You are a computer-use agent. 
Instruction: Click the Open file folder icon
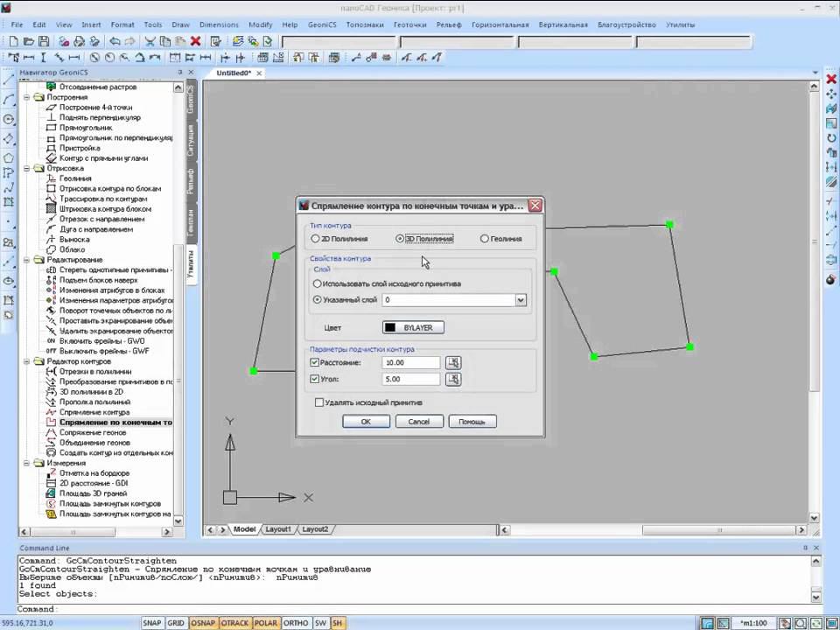click(x=29, y=41)
